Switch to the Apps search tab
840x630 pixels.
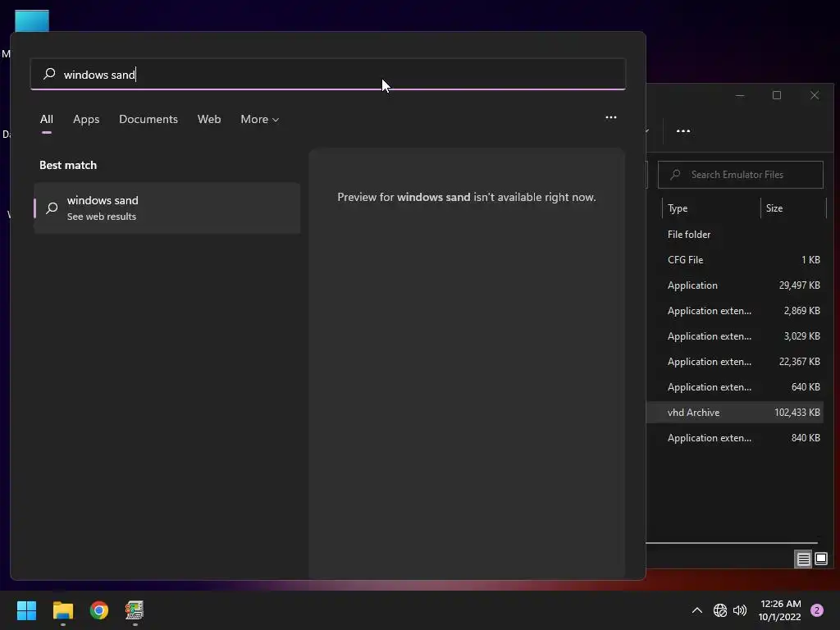click(86, 119)
